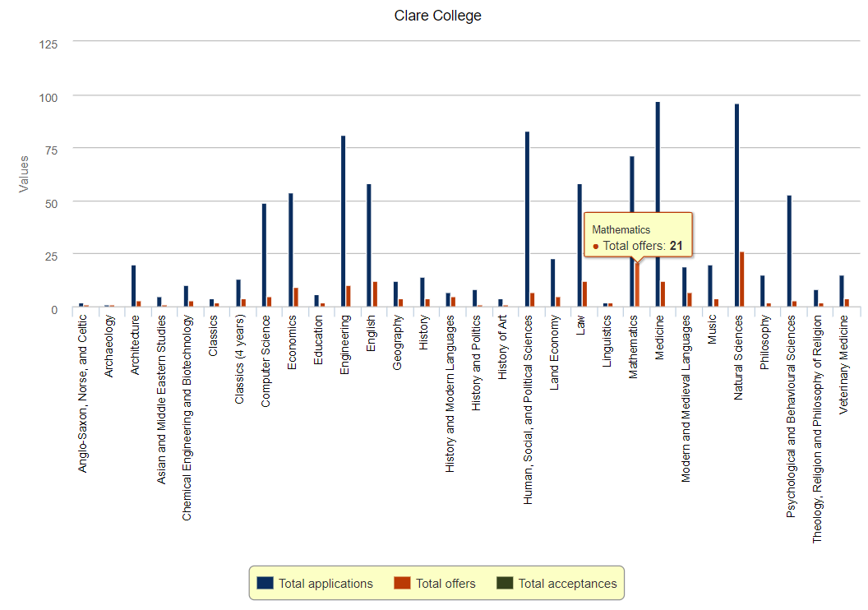868x610 pixels.
Task: Click the Human, Social, and Political Sciences label
Action: (x=528, y=409)
